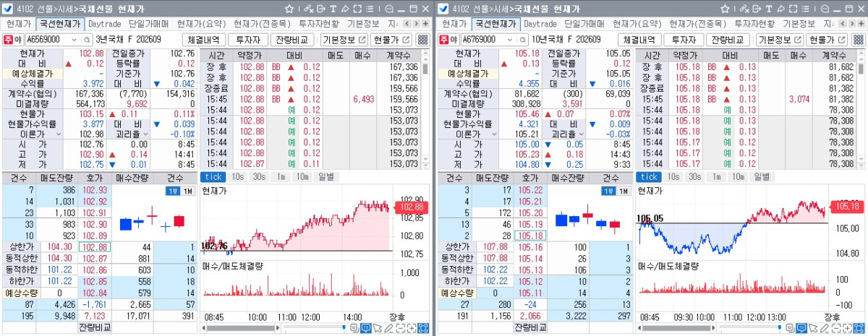868x336 pixels.
Task: Click the capture frame icon in left title bar
Action: click(x=357, y=9)
